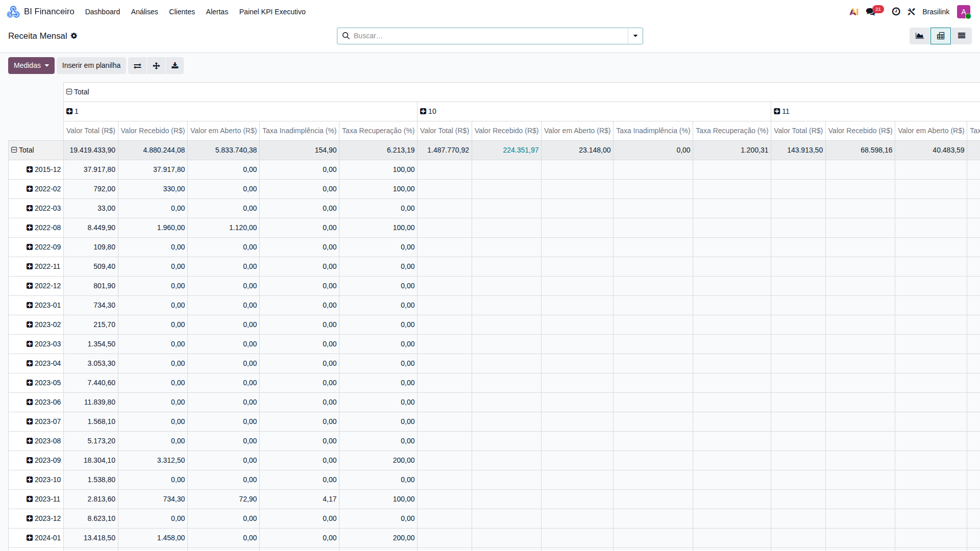The height and width of the screenshot is (551, 980).
Task: Open the debug tools wrench icon
Action: point(911,12)
